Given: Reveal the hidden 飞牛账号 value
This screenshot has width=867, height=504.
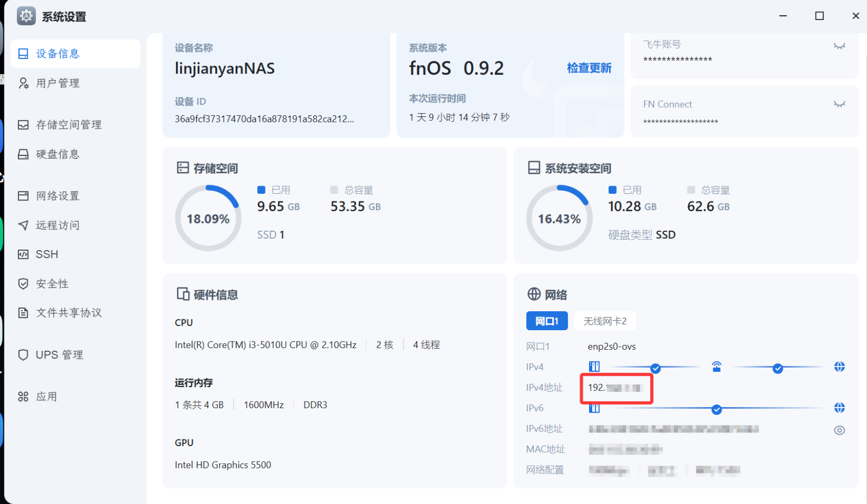Looking at the screenshot, I should pyautogui.click(x=839, y=46).
